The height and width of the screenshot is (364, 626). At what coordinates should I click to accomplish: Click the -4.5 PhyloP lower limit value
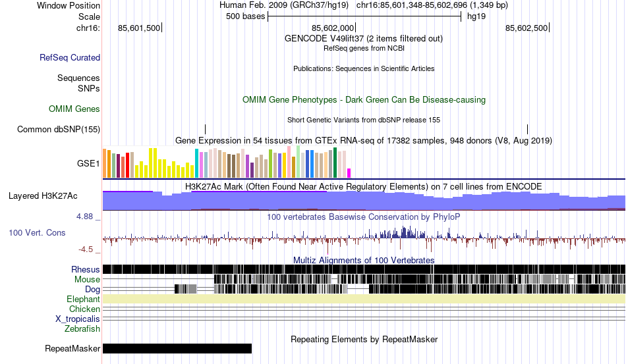[x=86, y=249]
